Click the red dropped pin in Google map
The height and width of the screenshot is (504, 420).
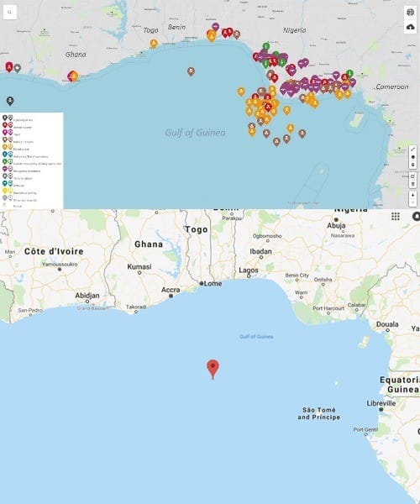213,369
